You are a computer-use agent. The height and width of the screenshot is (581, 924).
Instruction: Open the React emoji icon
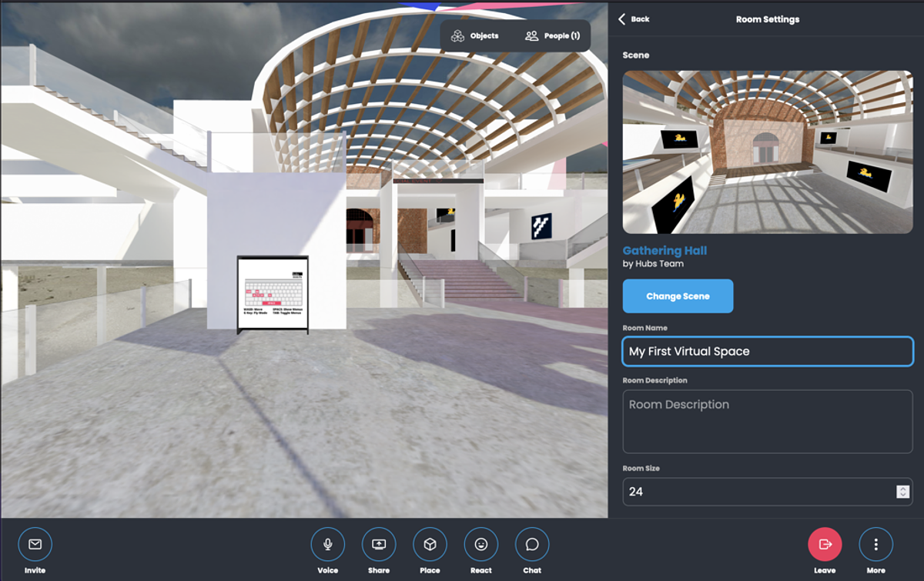pyautogui.click(x=481, y=544)
